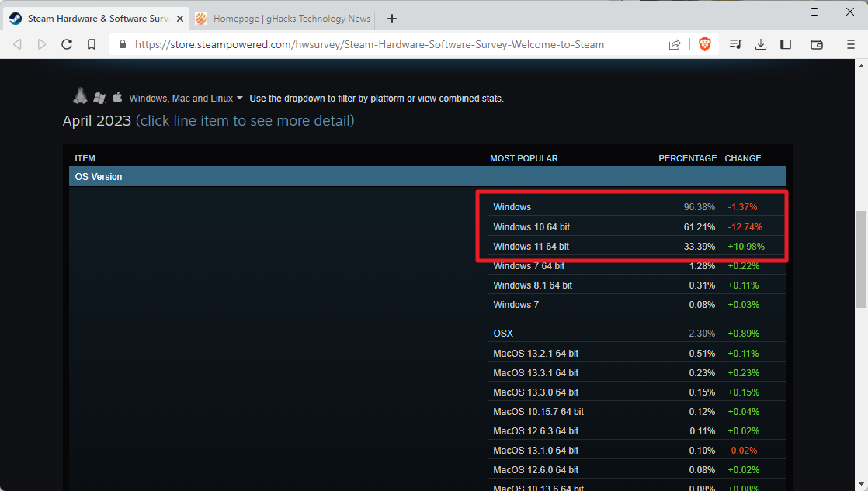Viewport: 868px width, 491px height.
Task: Close the Steam Hardware Survey tab
Action: click(x=180, y=19)
